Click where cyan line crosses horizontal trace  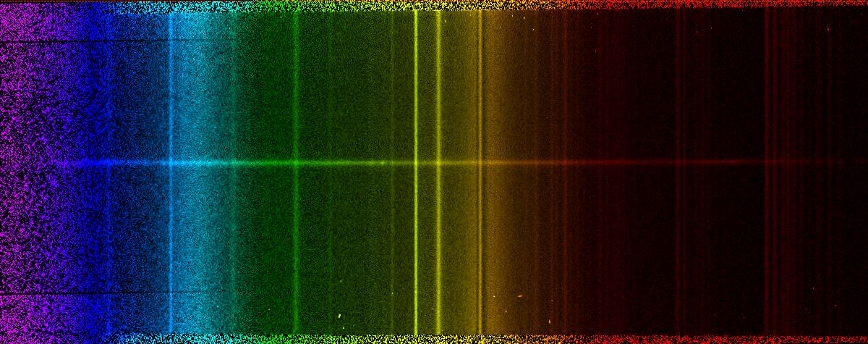tap(171, 163)
